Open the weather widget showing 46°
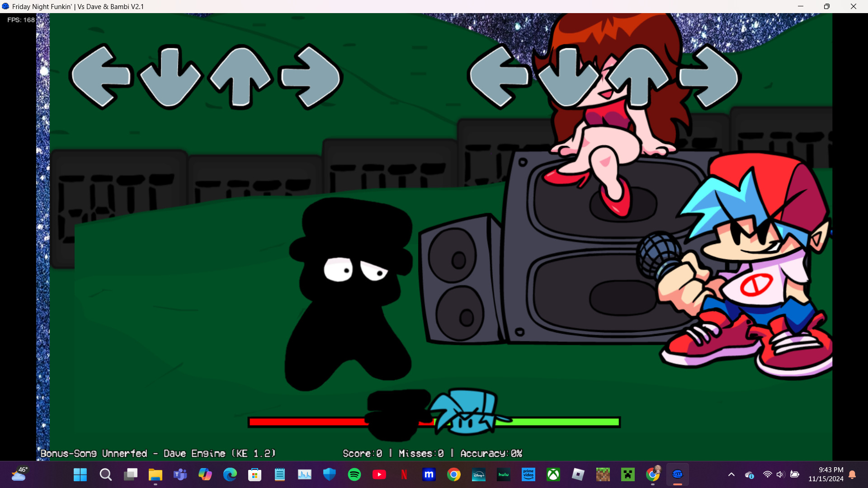868x488 pixels. [19, 474]
